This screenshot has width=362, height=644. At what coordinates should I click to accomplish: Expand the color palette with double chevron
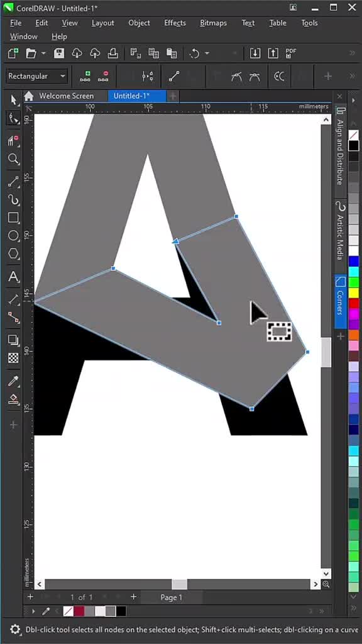click(353, 608)
